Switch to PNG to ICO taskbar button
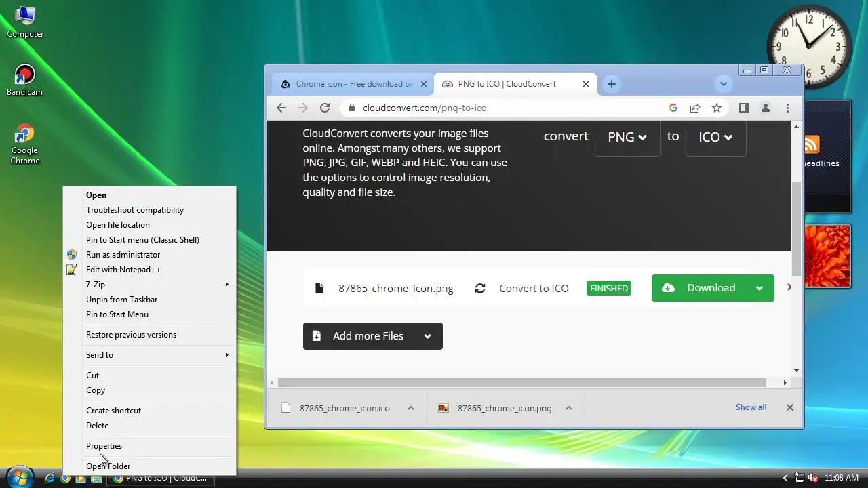 pos(161,478)
